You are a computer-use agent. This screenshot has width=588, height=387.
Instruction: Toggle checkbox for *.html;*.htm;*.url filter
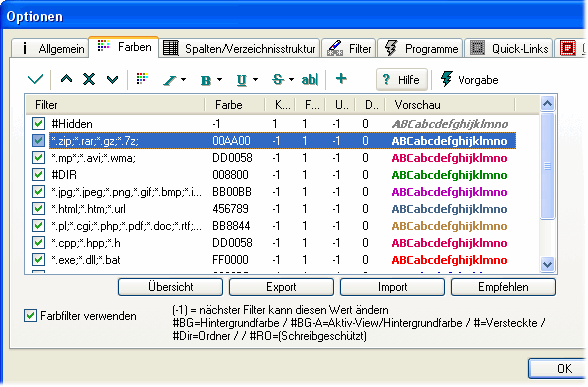38,208
